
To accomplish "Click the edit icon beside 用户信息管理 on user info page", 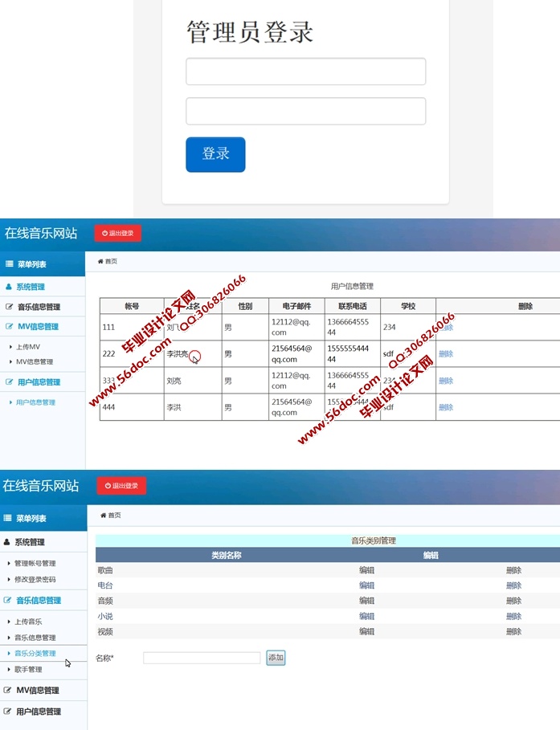I will 9,381.
